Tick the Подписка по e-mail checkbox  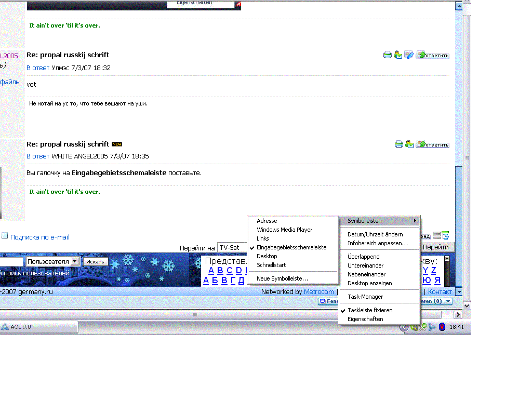tap(5, 236)
